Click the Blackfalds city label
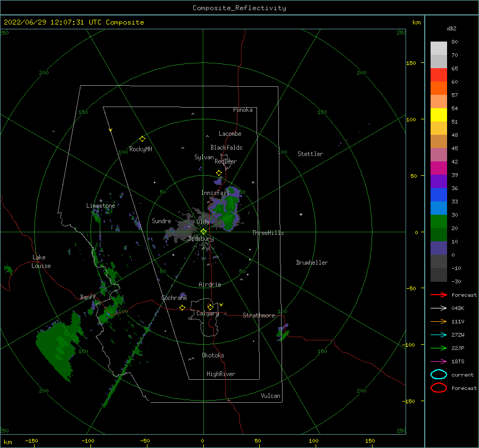479x448 pixels. tap(226, 148)
